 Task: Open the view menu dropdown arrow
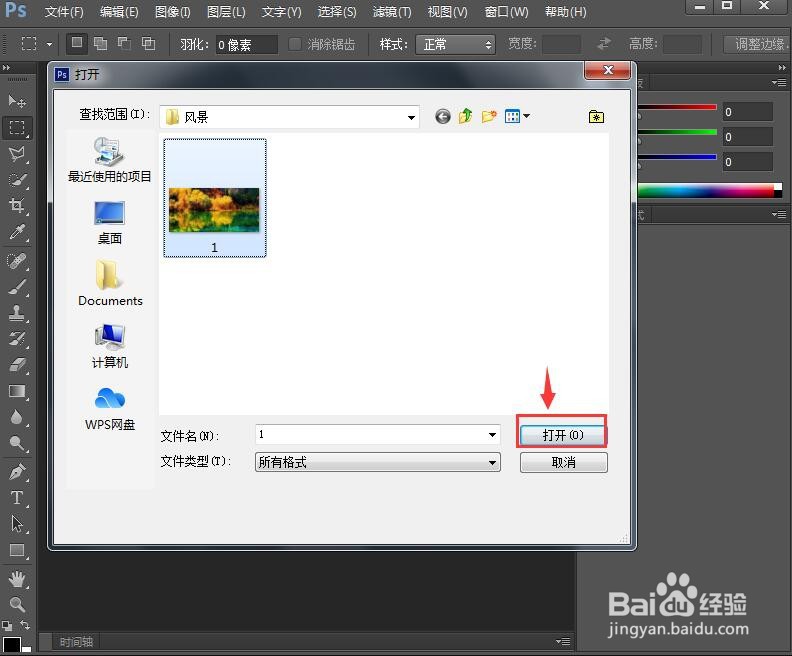coord(527,116)
